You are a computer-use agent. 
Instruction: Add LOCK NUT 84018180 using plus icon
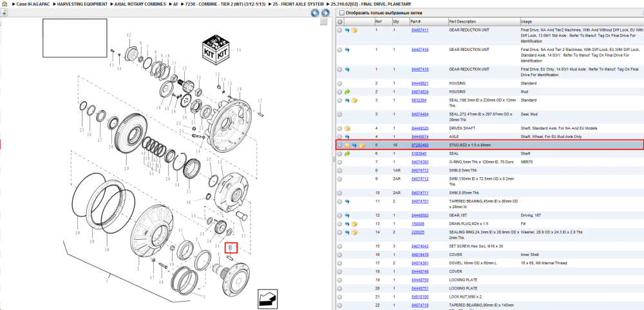[339, 297]
